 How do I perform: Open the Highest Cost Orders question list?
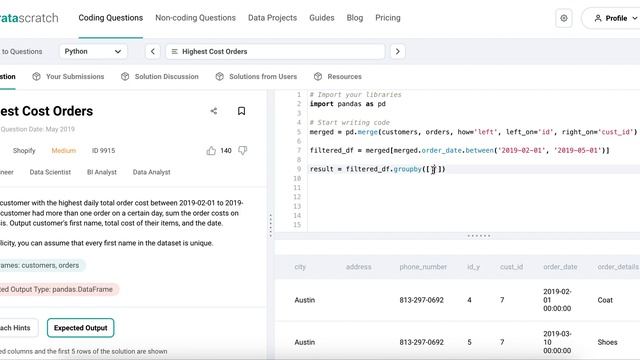tap(275, 51)
